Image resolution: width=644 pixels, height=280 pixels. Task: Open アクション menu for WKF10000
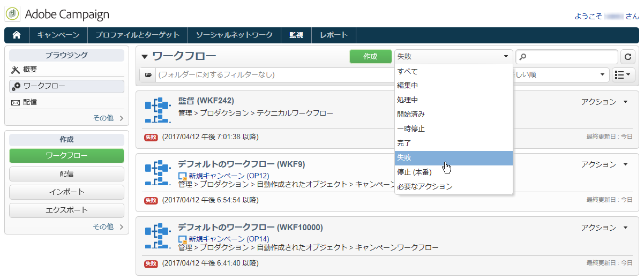[x=604, y=228]
